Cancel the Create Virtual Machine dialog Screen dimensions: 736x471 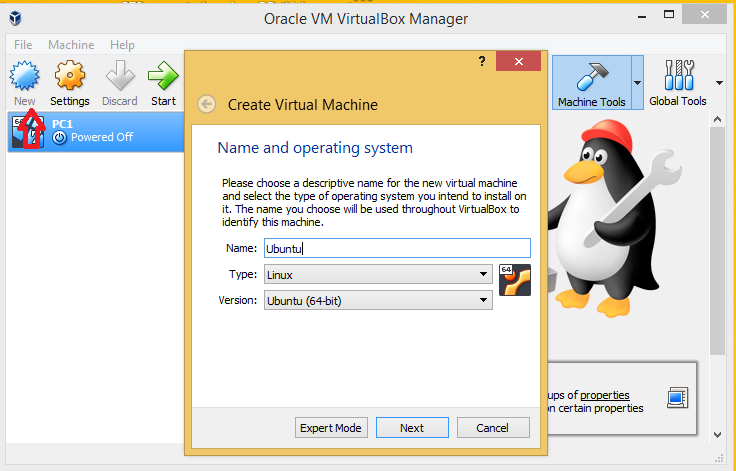(493, 428)
